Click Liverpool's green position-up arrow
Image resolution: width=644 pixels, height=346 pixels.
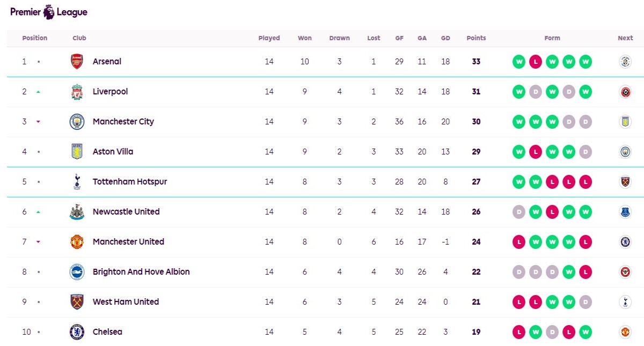click(x=38, y=92)
